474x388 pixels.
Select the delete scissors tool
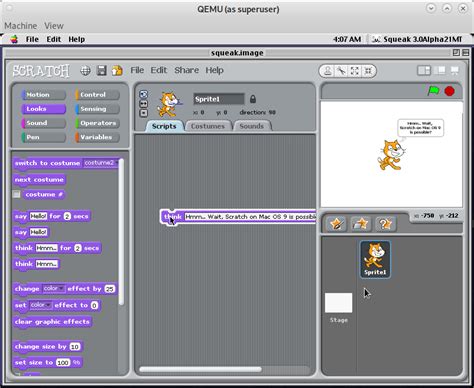click(x=341, y=71)
